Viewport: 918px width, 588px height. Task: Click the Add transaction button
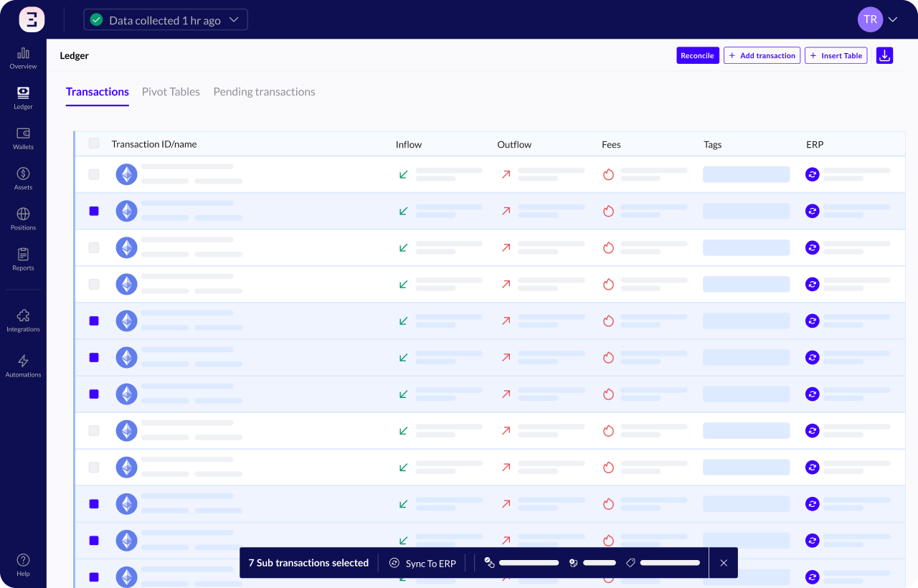(762, 56)
